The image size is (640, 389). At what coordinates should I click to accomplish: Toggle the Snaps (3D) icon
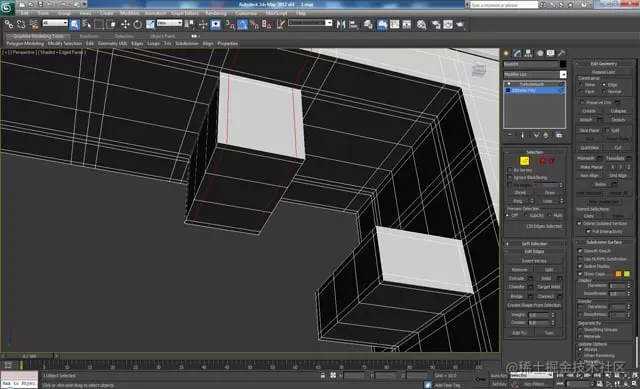[x=230, y=24]
